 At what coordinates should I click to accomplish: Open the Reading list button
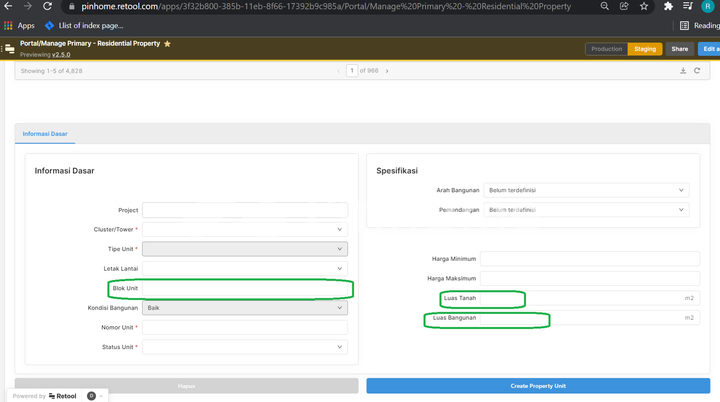[699, 26]
